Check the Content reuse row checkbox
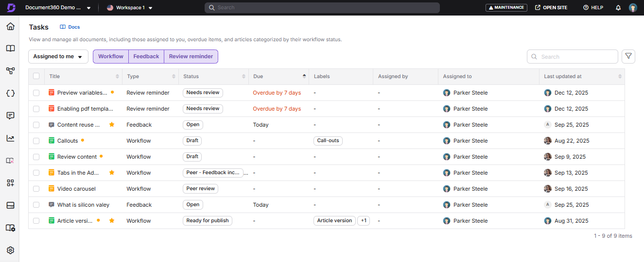644x262 pixels. (x=36, y=125)
